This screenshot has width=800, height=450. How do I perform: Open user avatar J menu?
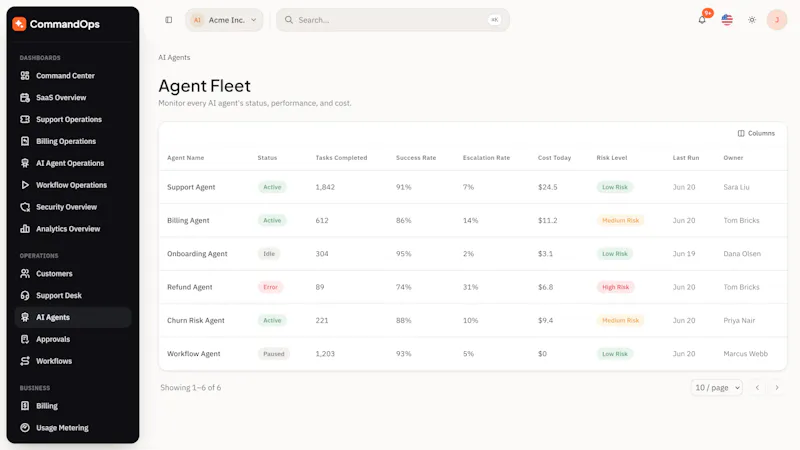[777, 20]
